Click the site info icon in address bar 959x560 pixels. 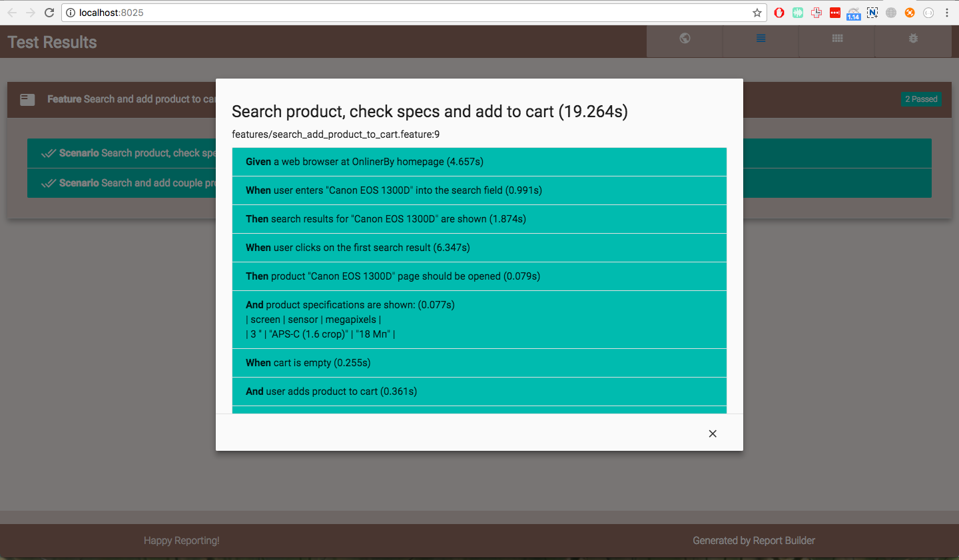coord(71,13)
